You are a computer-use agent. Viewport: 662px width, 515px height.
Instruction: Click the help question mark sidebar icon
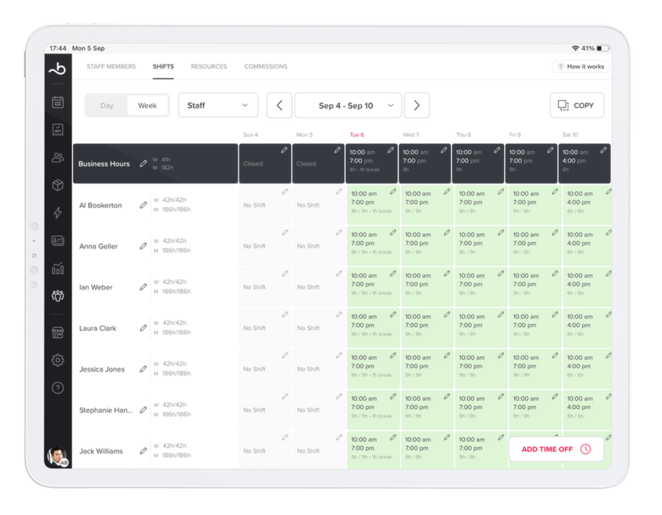pyautogui.click(x=58, y=388)
